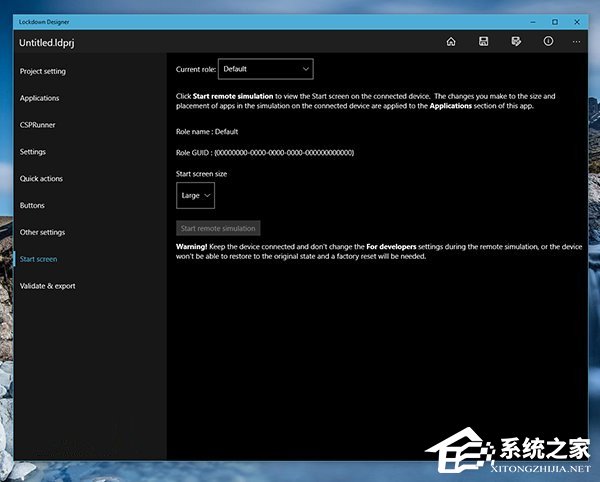The image size is (600, 482).
Task: Click the Role name : Default text
Action: click(207, 132)
